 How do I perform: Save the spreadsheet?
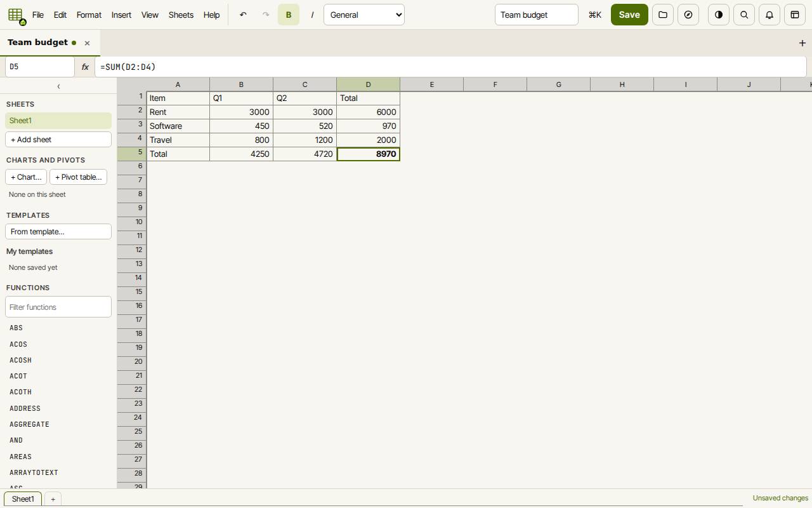pyautogui.click(x=629, y=15)
